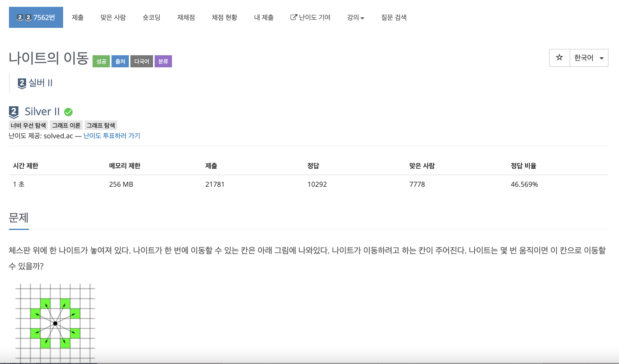The width and height of the screenshot is (619, 364).
Task: Open the 질문 검색 page
Action: tap(394, 18)
